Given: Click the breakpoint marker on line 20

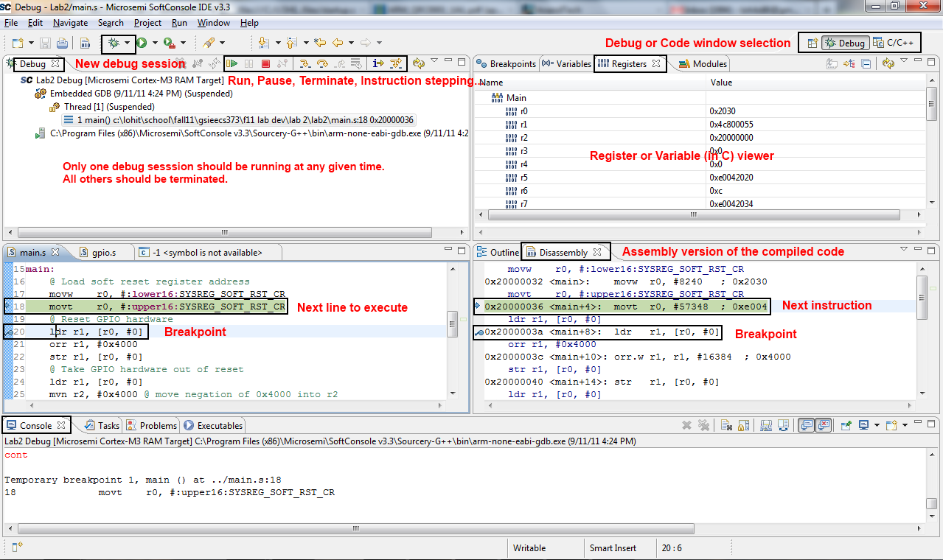Looking at the screenshot, I should click(x=7, y=332).
